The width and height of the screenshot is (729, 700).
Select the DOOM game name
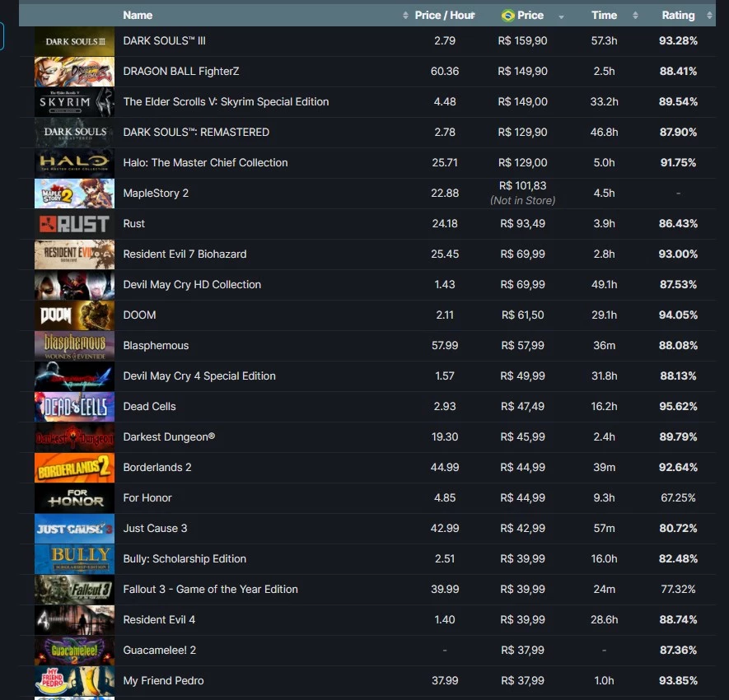pos(139,315)
